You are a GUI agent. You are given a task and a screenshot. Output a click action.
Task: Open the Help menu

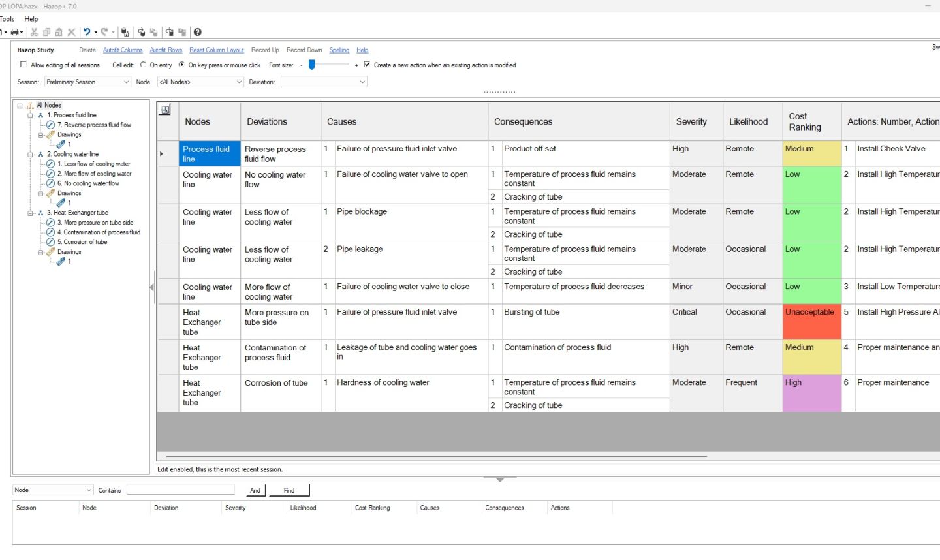(31, 18)
